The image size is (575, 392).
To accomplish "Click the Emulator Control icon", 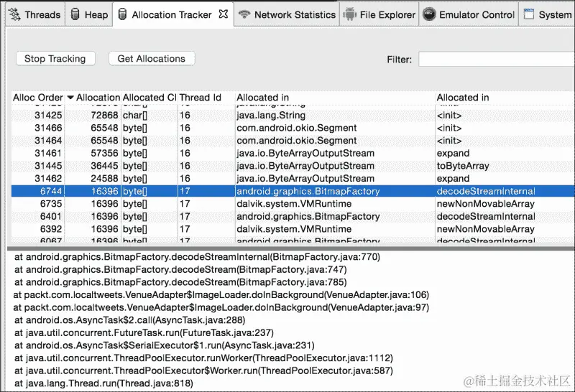I will point(429,14).
